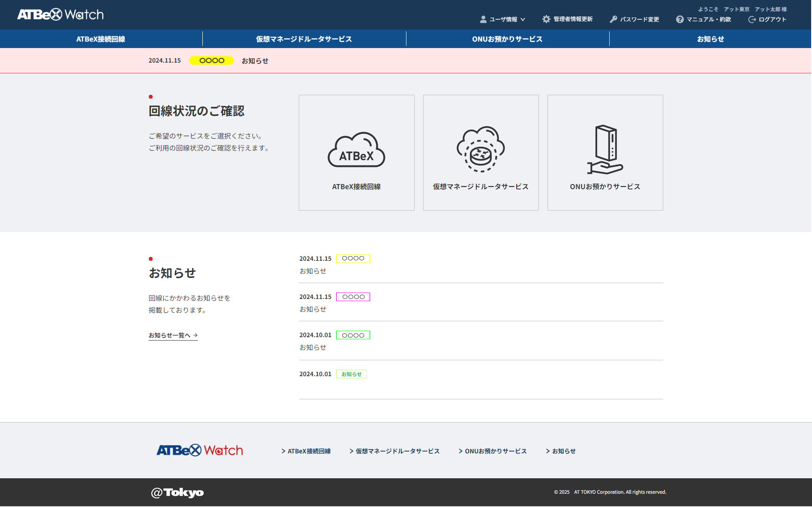This screenshot has width=812, height=507.
Task: Click the banner date 2024.11.15
Action: coord(165,60)
